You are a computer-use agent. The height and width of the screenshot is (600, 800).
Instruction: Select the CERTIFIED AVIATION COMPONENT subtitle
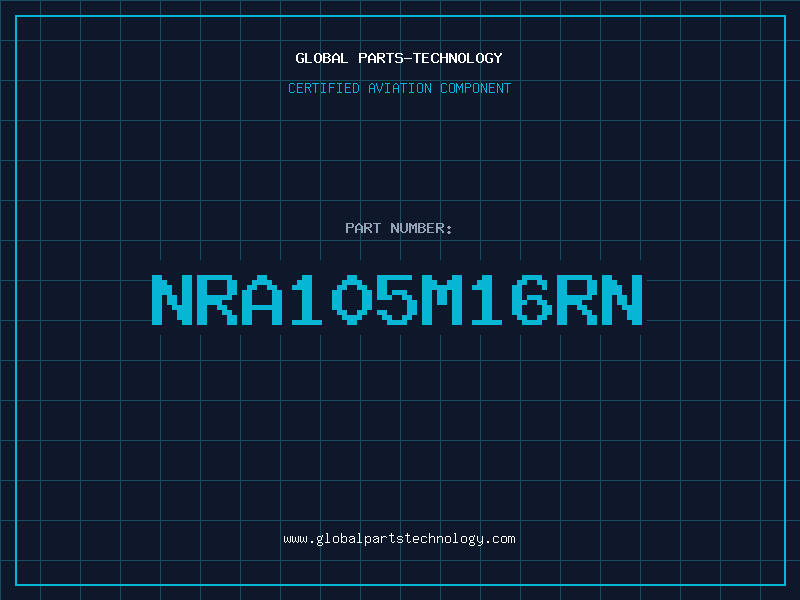point(399,88)
